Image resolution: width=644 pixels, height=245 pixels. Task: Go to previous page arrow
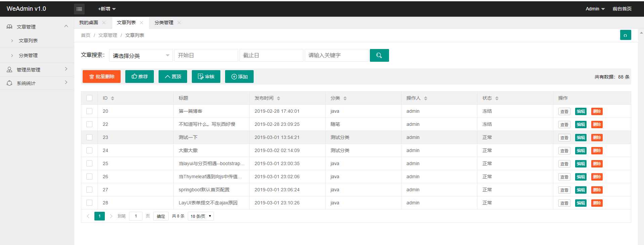click(x=88, y=216)
